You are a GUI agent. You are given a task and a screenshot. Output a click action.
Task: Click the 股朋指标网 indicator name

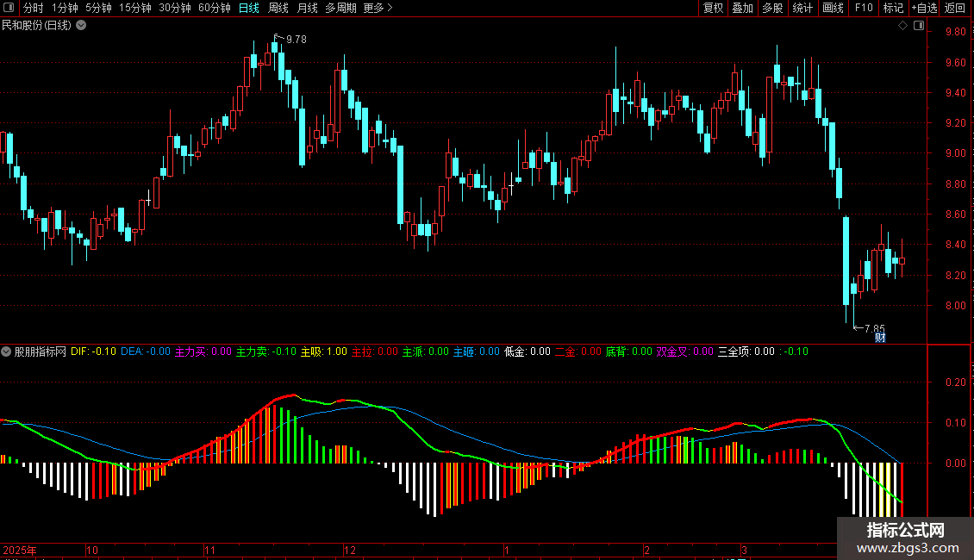point(40,352)
